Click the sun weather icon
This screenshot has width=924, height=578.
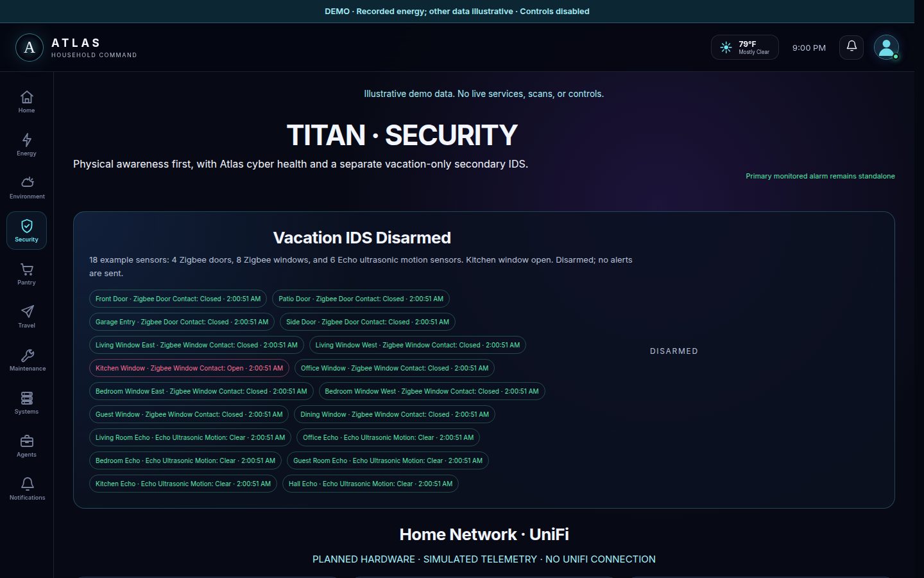[x=726, y=48]
